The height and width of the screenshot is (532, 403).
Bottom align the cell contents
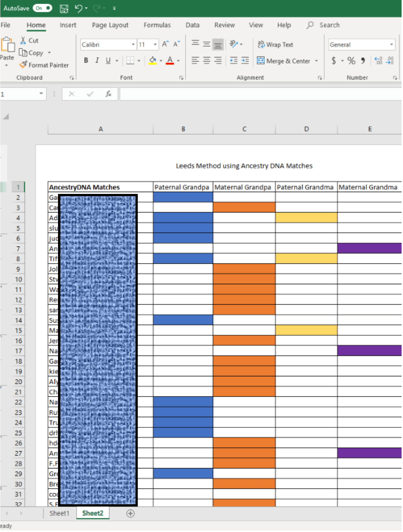point(218,45)
